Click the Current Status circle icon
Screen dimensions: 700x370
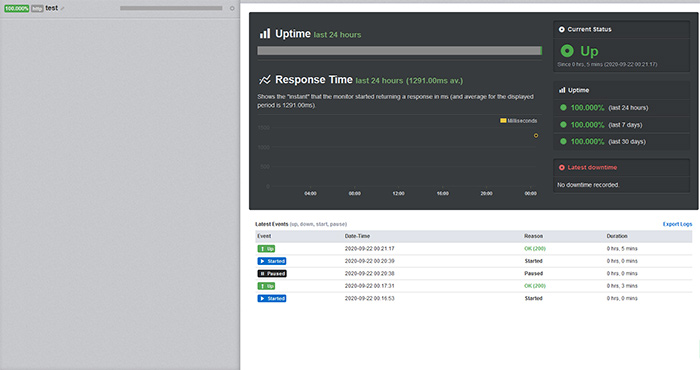click(x=562, y=29)
